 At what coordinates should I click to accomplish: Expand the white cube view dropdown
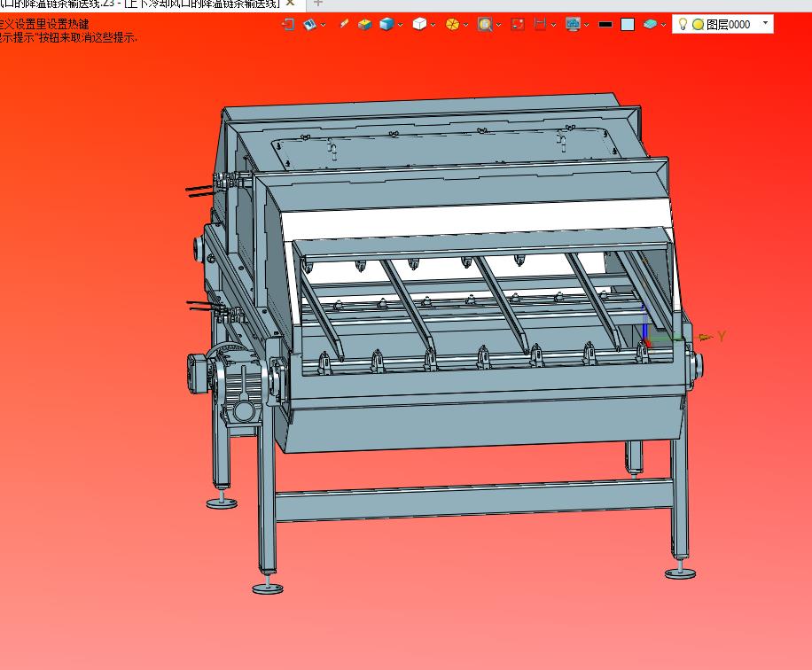[x=433, y=25]
